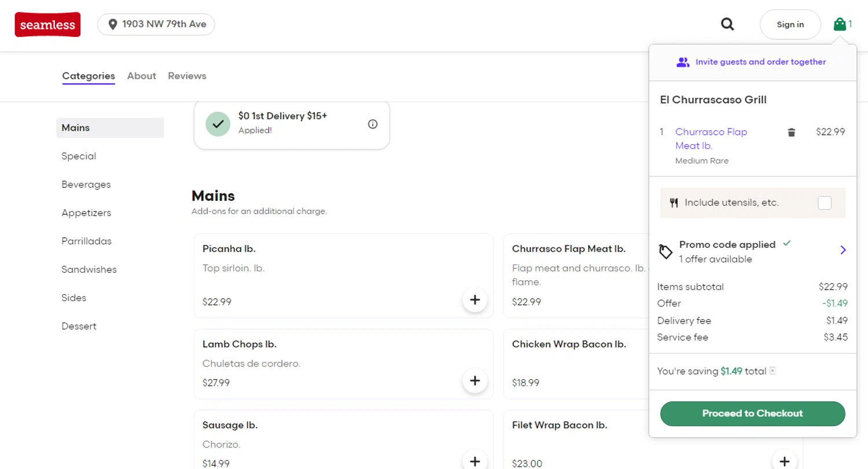Open the Picanha lb. menu card
Image resolution: width=868 pixels, height=469 pixels.
(x=344, y=276)
